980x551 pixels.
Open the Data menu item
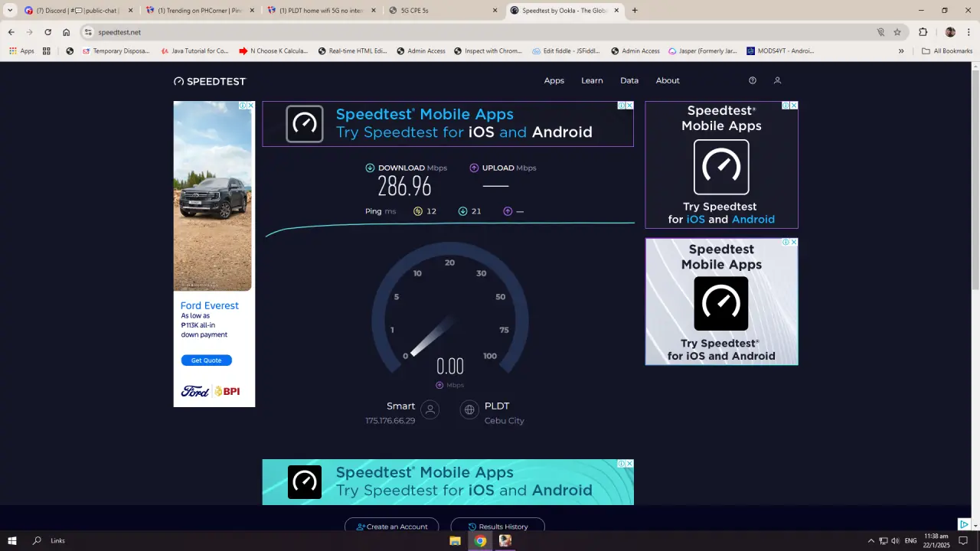point(629,80)
